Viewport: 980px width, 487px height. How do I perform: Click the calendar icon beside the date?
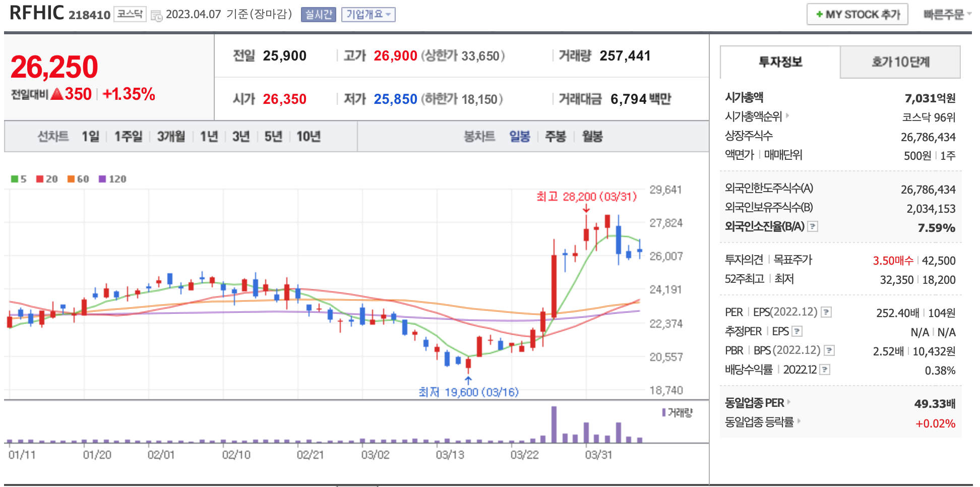coord(157,16)
